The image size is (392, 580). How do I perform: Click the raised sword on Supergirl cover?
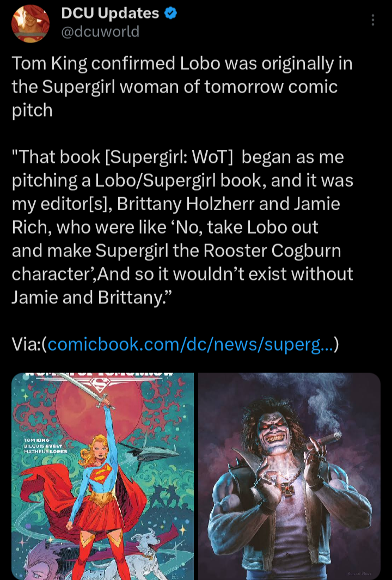[x=85, y=389]
